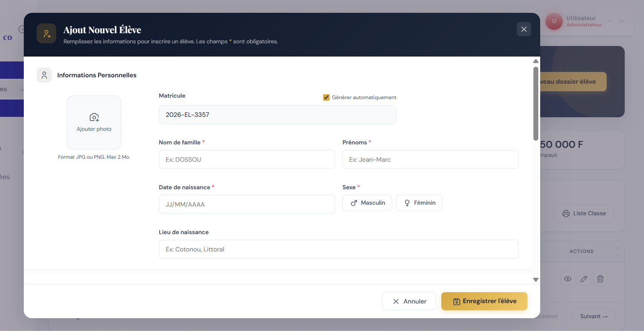644x331 pixels.
Task: Click the female symbol icon
Action: coord(407,203)
